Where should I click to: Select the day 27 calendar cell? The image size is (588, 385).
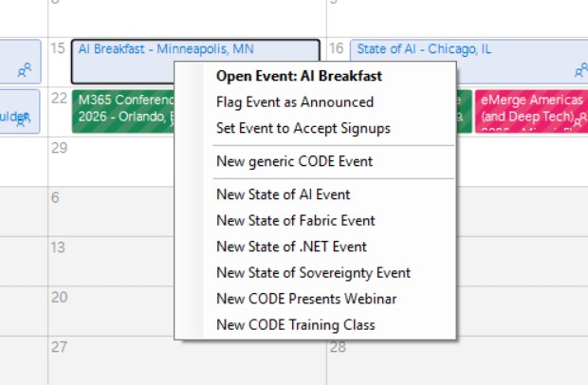(114, 365)
